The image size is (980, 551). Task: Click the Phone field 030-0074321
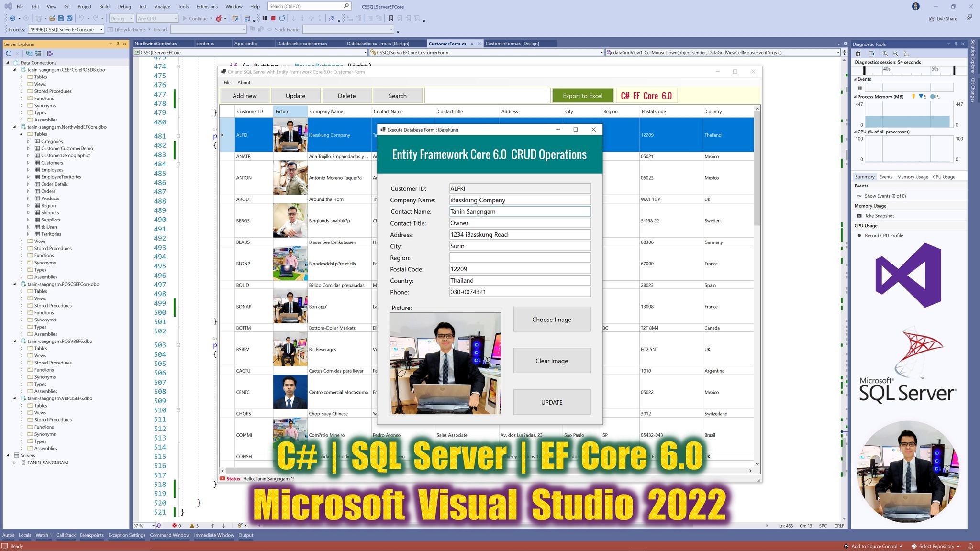(520, 292)
